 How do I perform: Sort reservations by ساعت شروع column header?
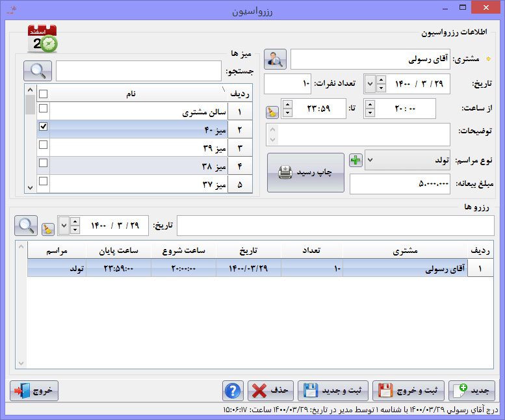(183, 250)
